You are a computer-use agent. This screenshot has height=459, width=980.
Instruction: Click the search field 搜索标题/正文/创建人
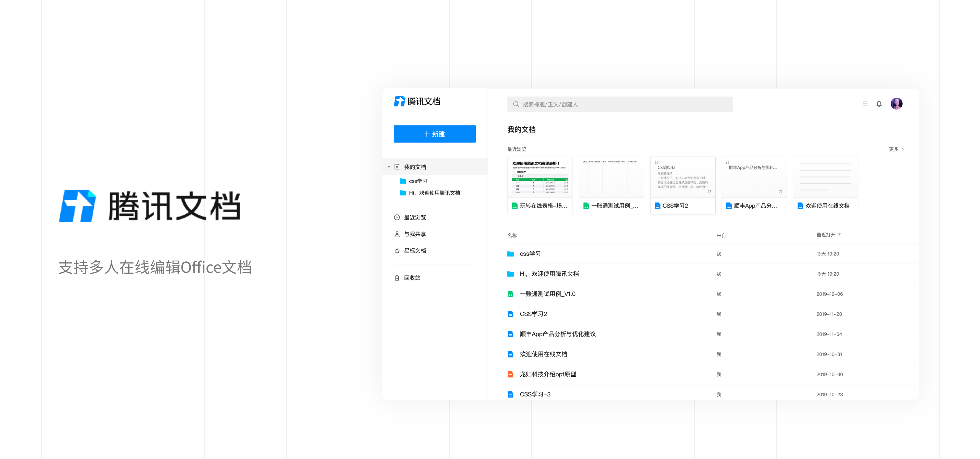tap(620, 104)
